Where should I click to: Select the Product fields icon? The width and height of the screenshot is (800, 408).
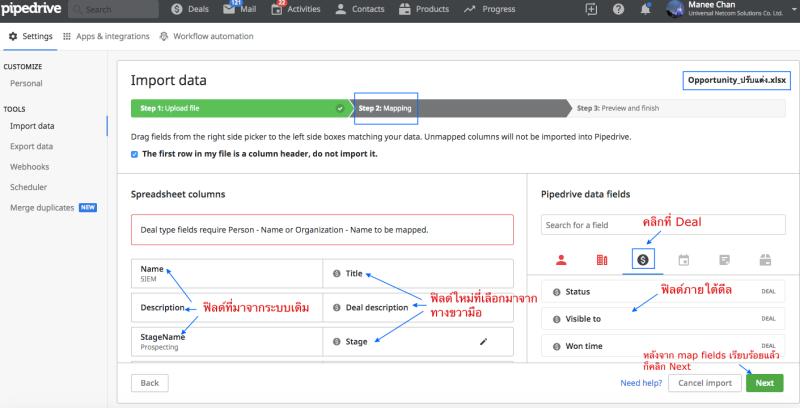(x=765, y=260)
